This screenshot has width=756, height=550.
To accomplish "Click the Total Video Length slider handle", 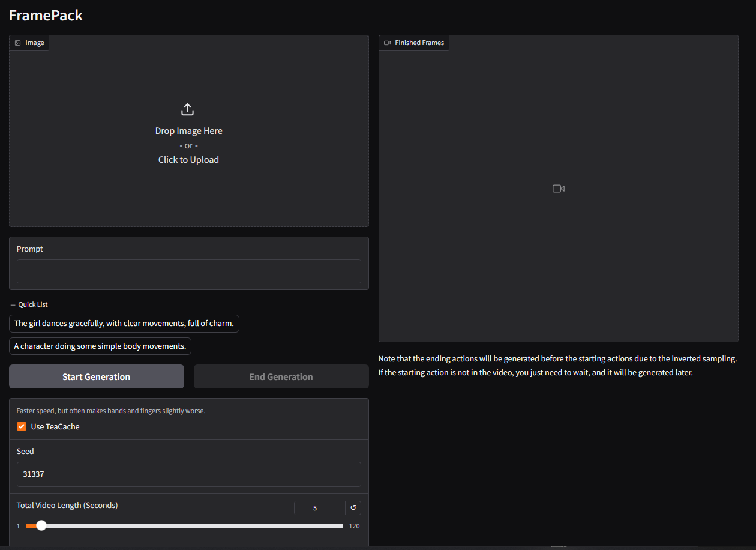I will 41,525.
